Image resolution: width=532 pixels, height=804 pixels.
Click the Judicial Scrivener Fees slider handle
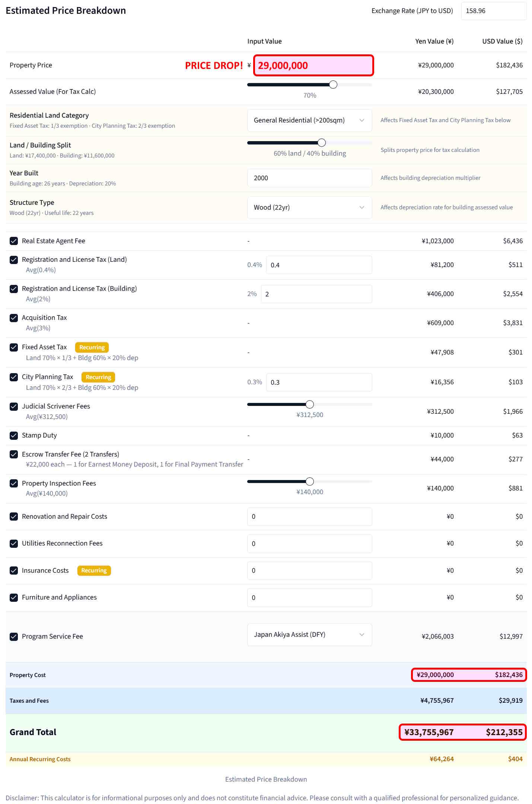click(310, 404)
